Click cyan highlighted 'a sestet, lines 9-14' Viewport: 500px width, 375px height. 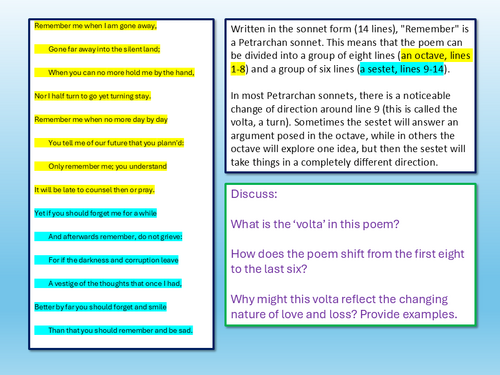point(402,69)
